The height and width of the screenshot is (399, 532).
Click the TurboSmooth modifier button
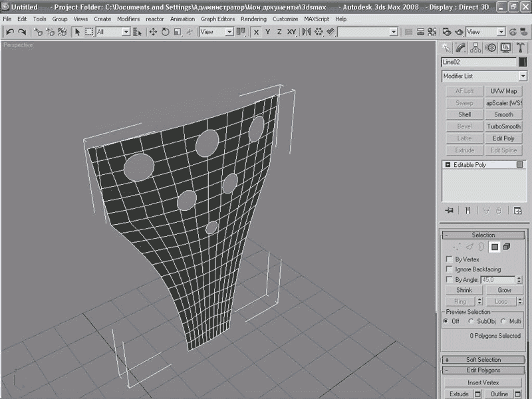coord(503,126)
